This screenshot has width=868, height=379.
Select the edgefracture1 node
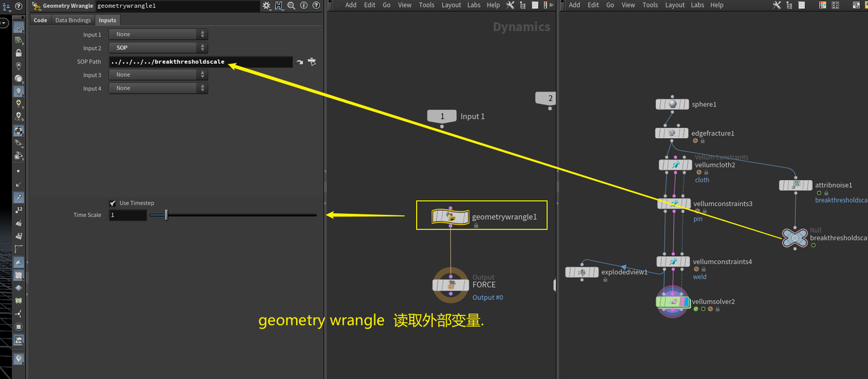coord(671,133)
